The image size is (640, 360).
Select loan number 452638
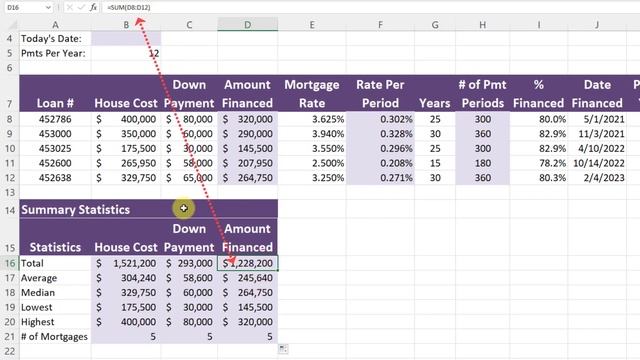55,178
